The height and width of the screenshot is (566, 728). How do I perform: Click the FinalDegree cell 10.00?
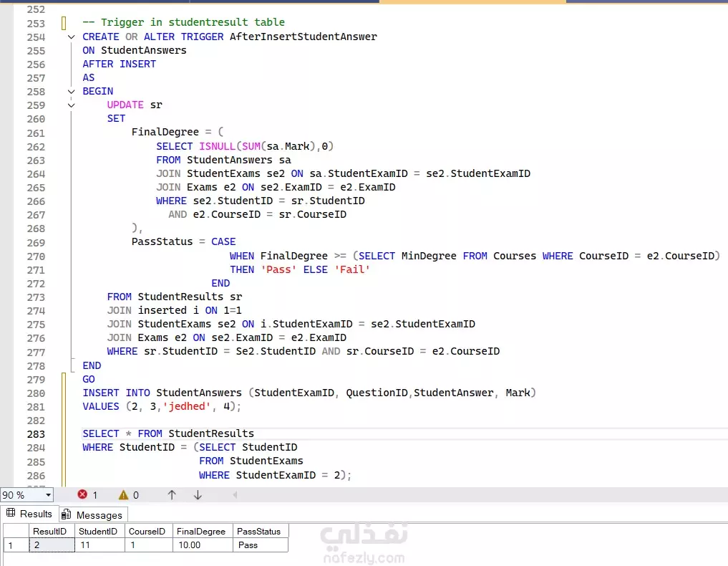203,545
